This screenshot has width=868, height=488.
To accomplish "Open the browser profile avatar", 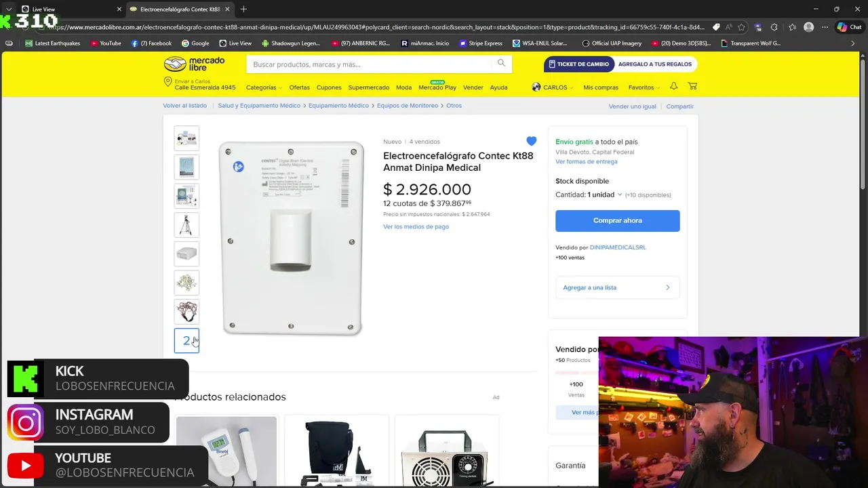I will tap(808, 27).
